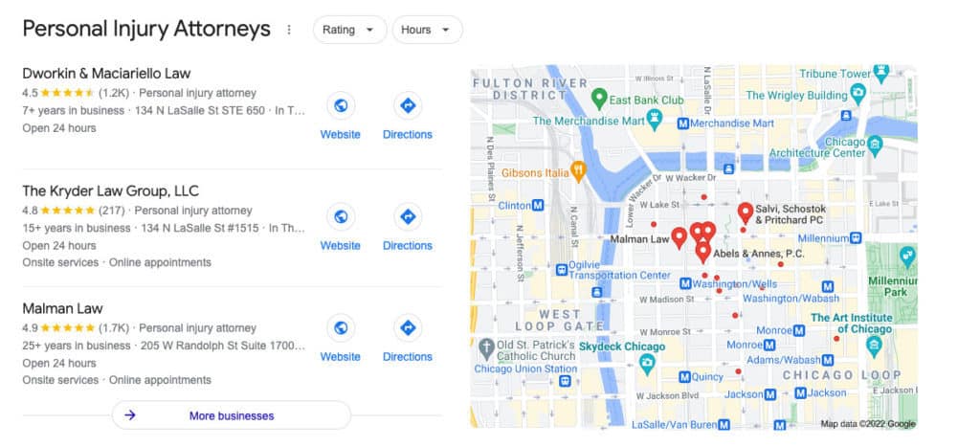
Task: Click Directions arrow icon for The Kryder Law Group
Action: pyautogui.click(x=408, y=217)
